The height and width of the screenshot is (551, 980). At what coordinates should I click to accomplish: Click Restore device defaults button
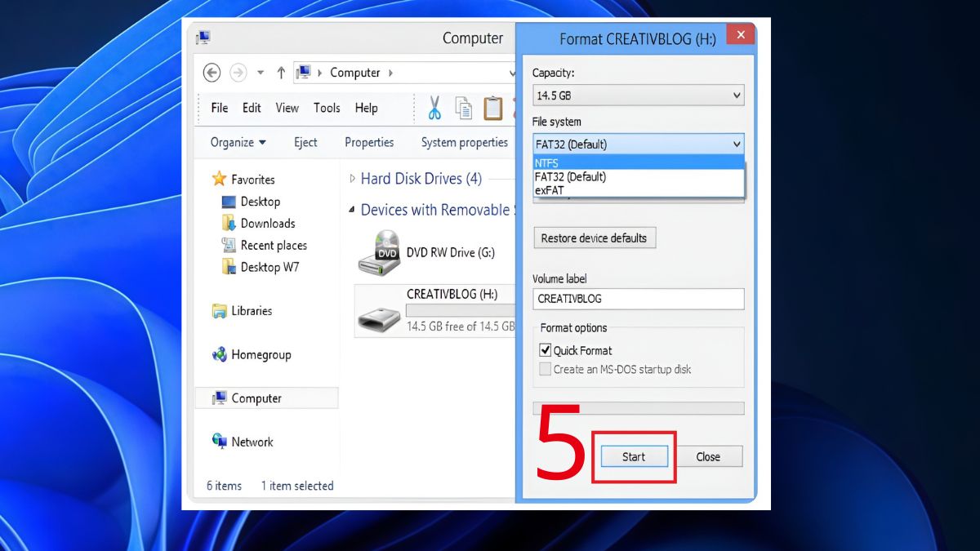(594, 238)
